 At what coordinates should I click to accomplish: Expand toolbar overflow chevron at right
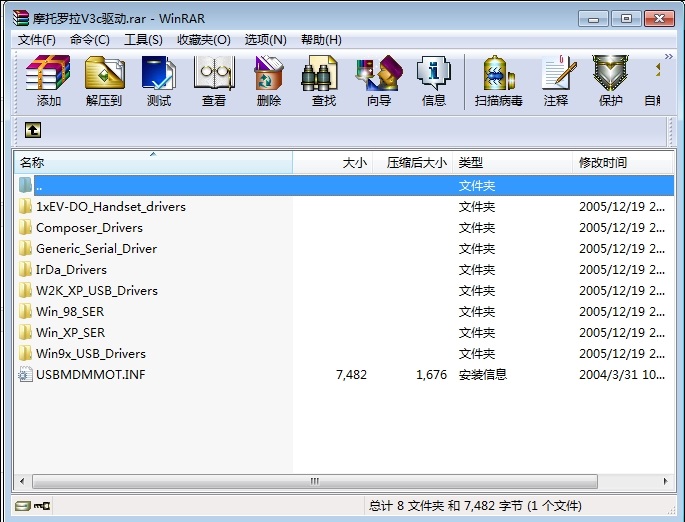(x=668, y=56)
